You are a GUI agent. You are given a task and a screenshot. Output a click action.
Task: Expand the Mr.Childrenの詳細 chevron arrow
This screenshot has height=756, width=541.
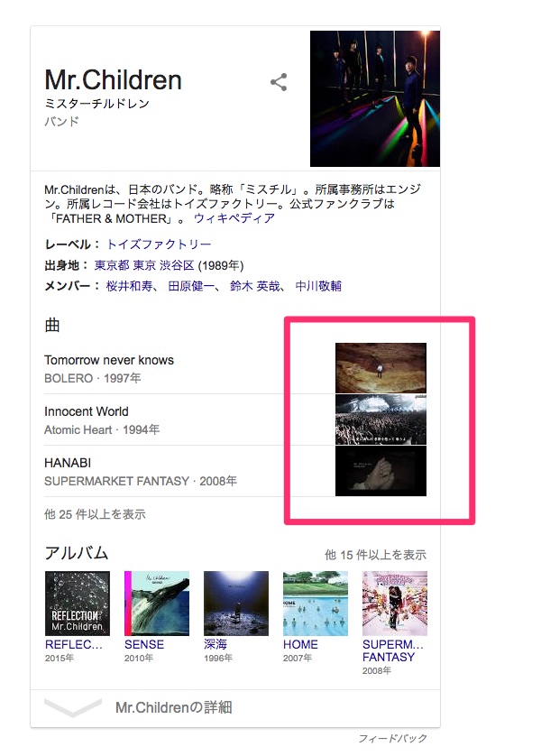tap(73, 707)
